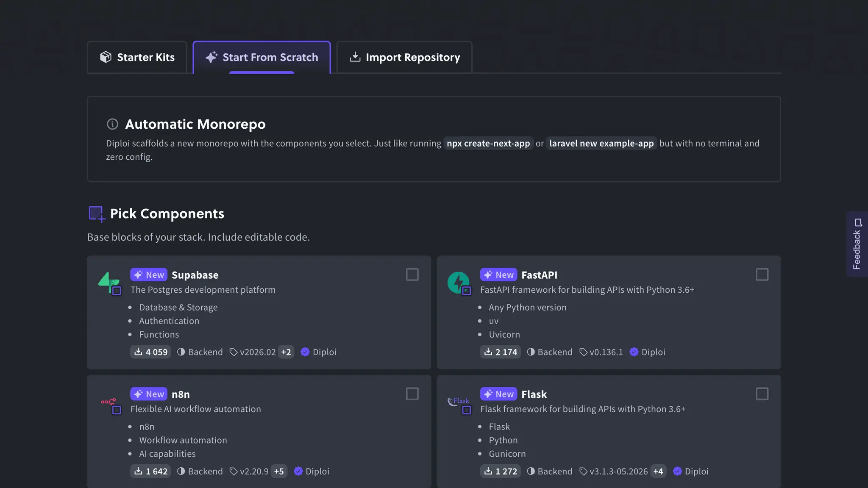This screenshot has height=488, width=868.
Task: Click the Pick Components heading
Action: pyautogui.click(x=167, y=214)
